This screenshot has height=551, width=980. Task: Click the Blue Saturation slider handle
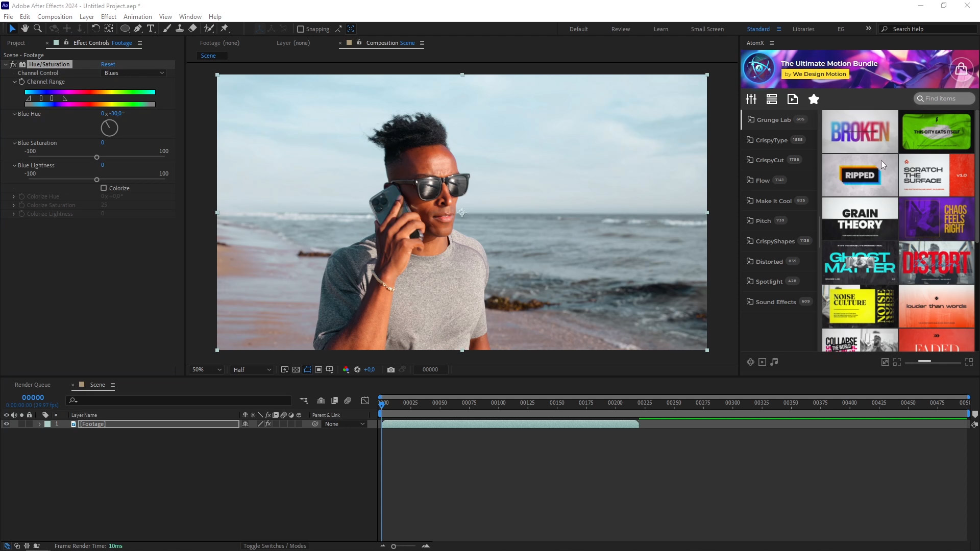[x=96, y=157]
